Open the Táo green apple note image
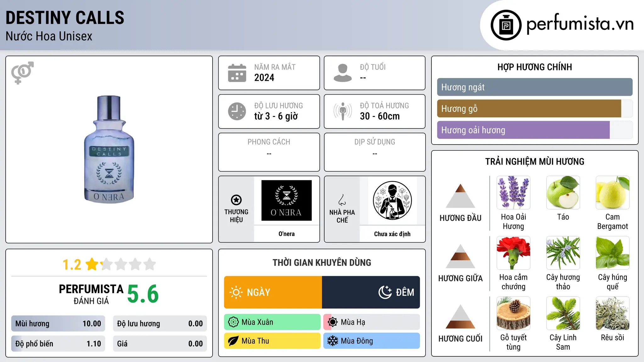The height and width of the screenshot is (362, 644). coord(563,193)
